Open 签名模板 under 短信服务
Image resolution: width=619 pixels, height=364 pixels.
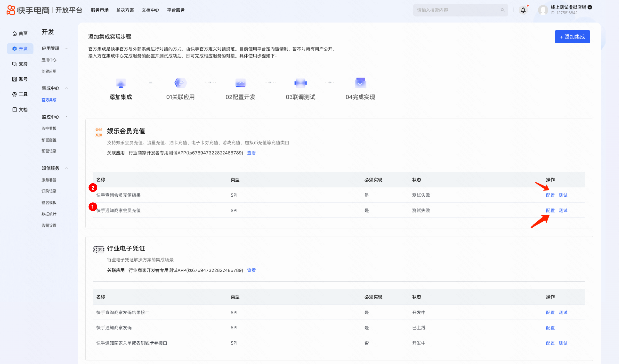coord(49,203)
